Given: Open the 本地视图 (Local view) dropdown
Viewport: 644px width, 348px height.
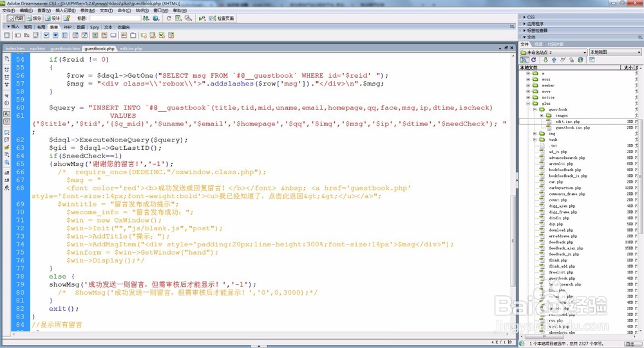Looking at the screenshot, I should [615, 53].
